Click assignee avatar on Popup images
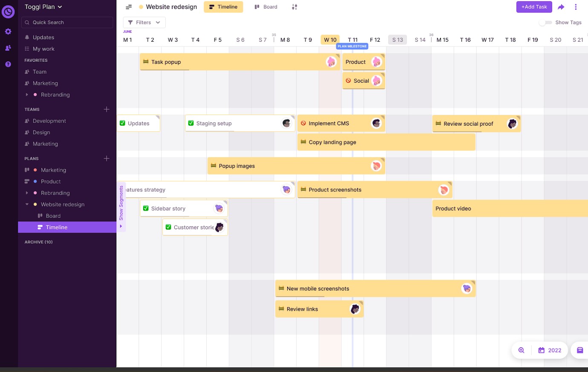Image resolution: width=588 pixels, height=372 pixels. tap(376, 166)
